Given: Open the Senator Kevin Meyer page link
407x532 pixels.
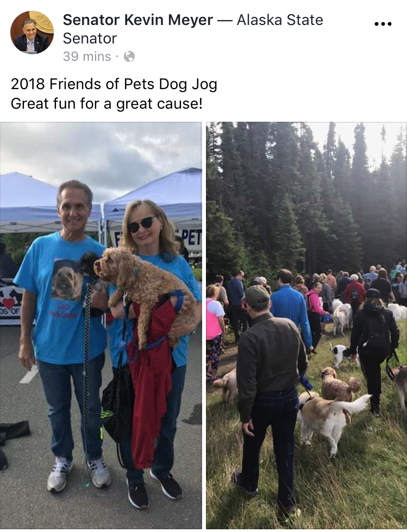Looking at the screenshot, I should 137,20.
